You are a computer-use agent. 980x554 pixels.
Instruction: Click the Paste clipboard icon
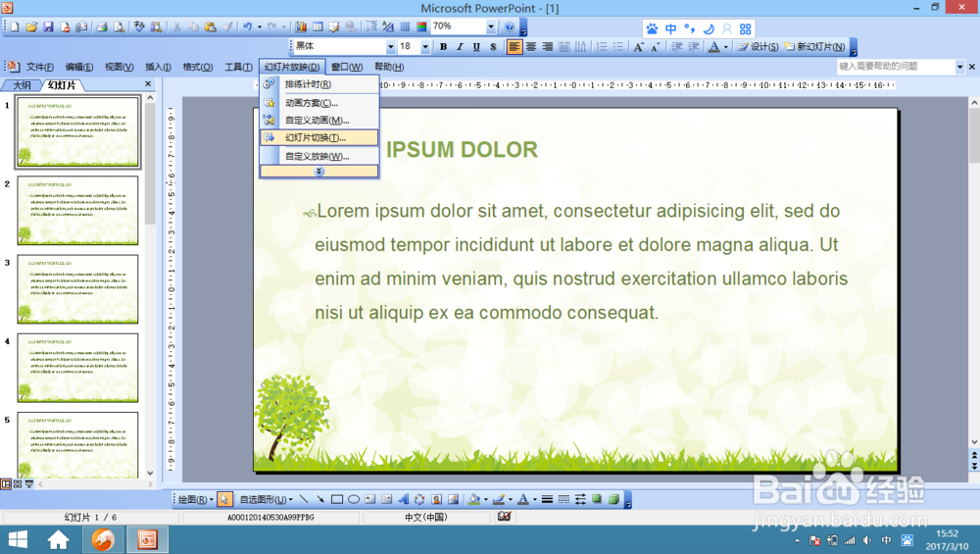(x=211, y=26)
